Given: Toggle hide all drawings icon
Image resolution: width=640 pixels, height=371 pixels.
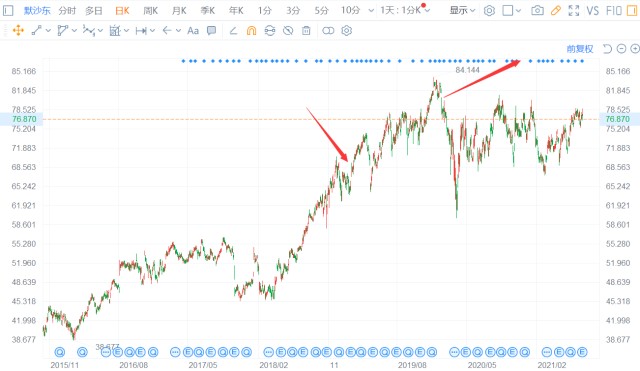Looking at the screenshot, I should pos(288,31).
